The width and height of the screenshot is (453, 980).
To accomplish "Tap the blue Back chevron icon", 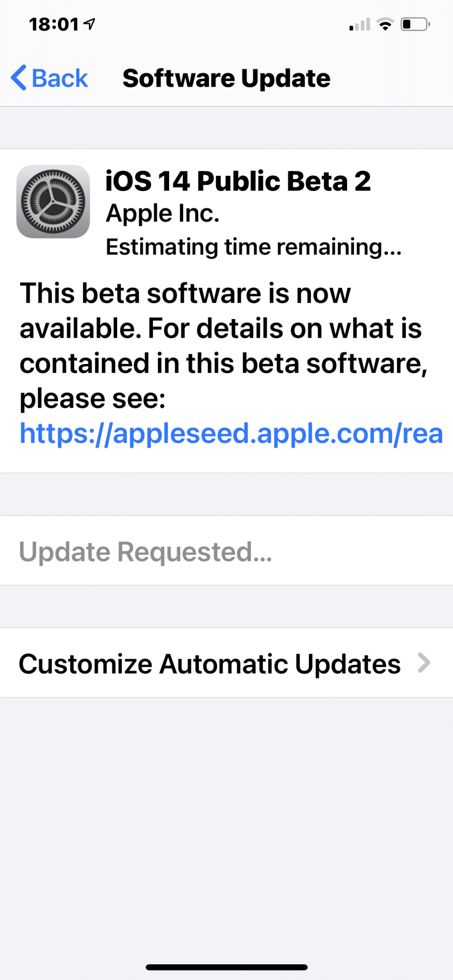I will pyautogui.click(x=19, y=78).
